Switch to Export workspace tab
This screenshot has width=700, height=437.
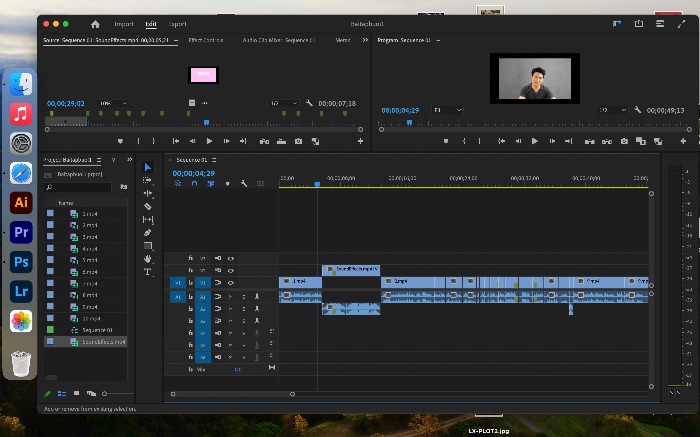[x=177, y=24]
